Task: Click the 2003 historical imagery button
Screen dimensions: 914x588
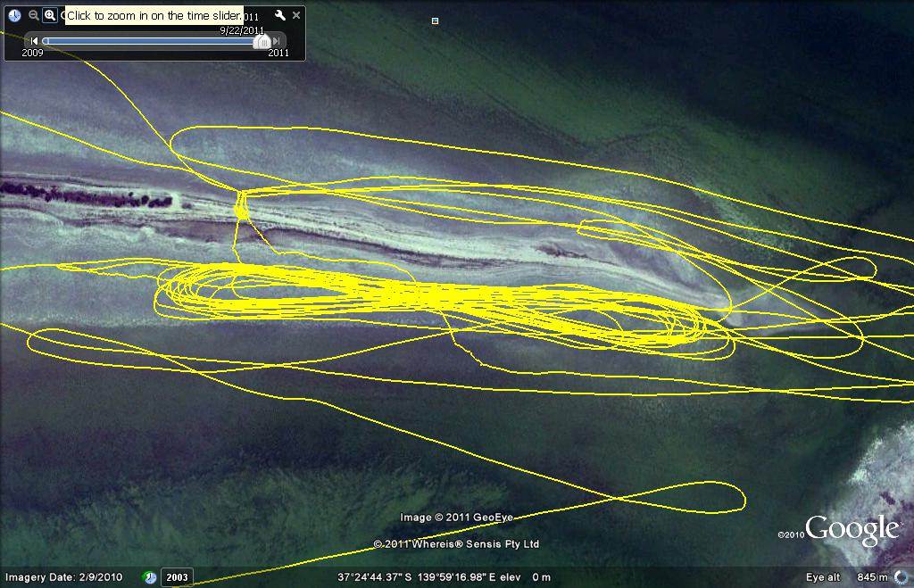Action: 177,577
